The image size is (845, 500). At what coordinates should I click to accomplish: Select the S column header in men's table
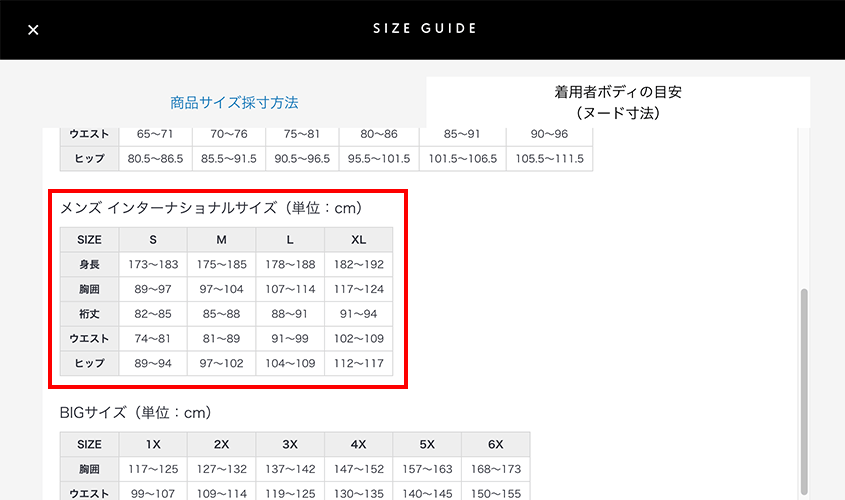[153, 240]
